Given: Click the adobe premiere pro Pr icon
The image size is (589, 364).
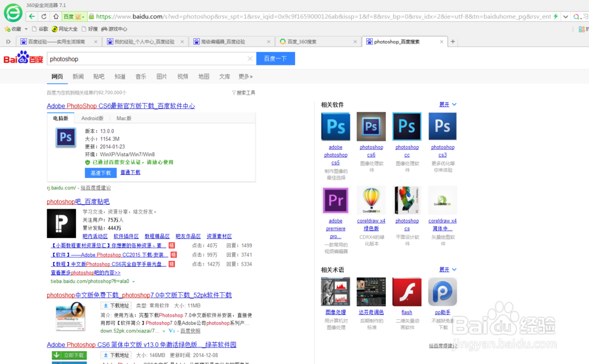Looking at the screenshot, I should tap(336, 200).
